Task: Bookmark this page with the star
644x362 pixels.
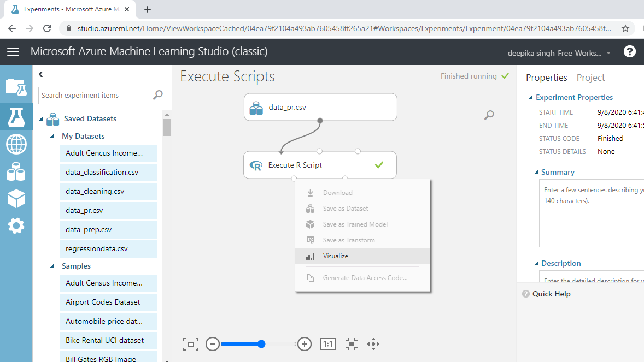Action: [625, 28]
